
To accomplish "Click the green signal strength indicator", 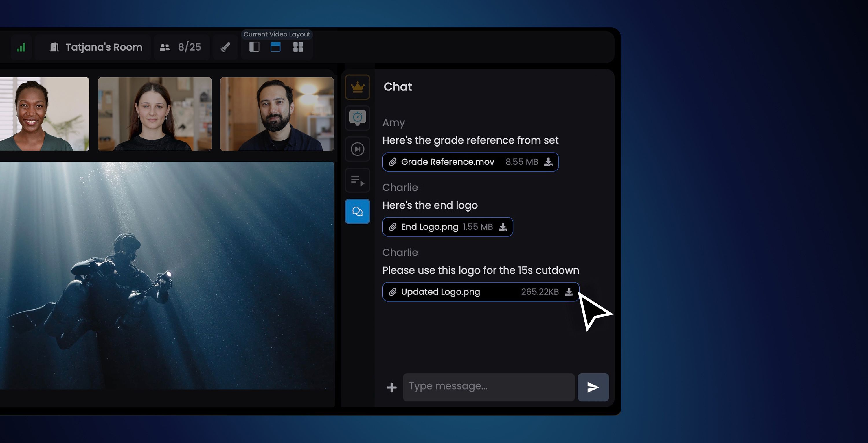I will 21,47.
